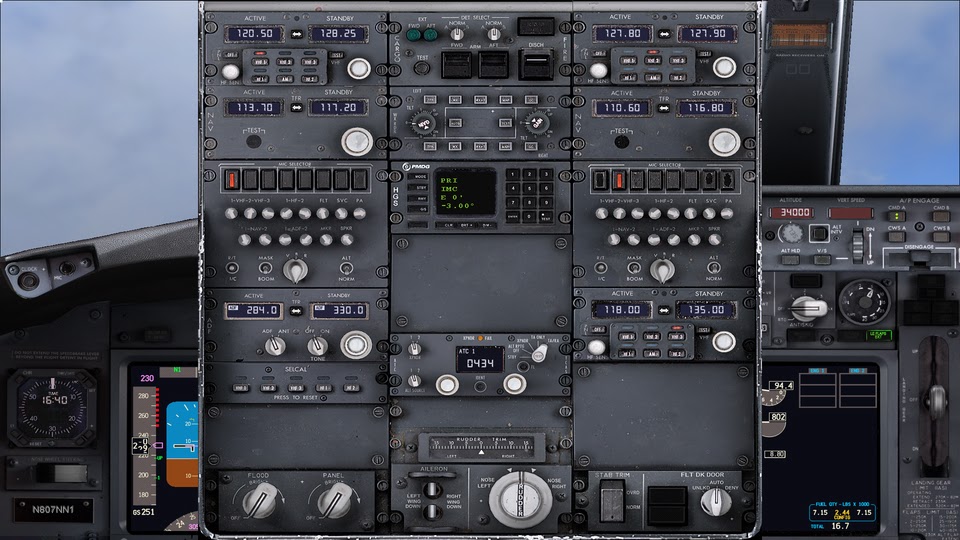Image resolution: width=960 pixels, height=540 pixels.
Task: Swap NAV2 110.60 and 116.80 frequencies
Action: [664, 108]
